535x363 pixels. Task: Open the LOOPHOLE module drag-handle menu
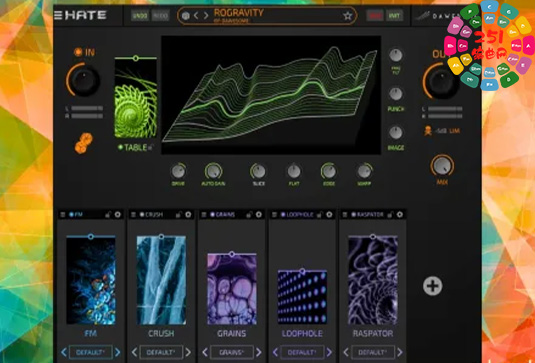pyautogui.click(x=274, y=215)
